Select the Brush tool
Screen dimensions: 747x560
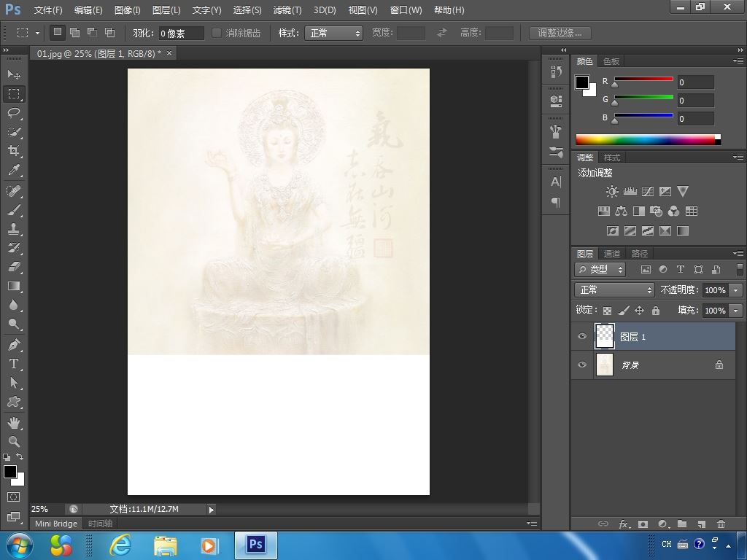point(14,209)
